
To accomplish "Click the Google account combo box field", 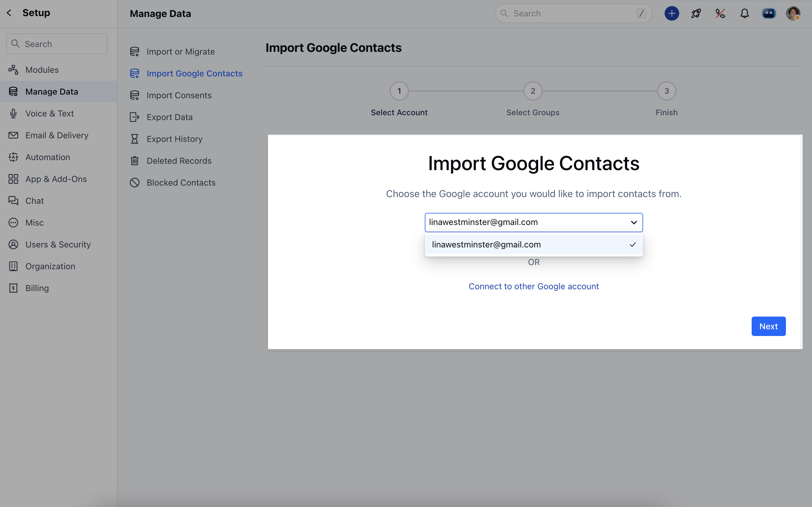I will (523, 222).
